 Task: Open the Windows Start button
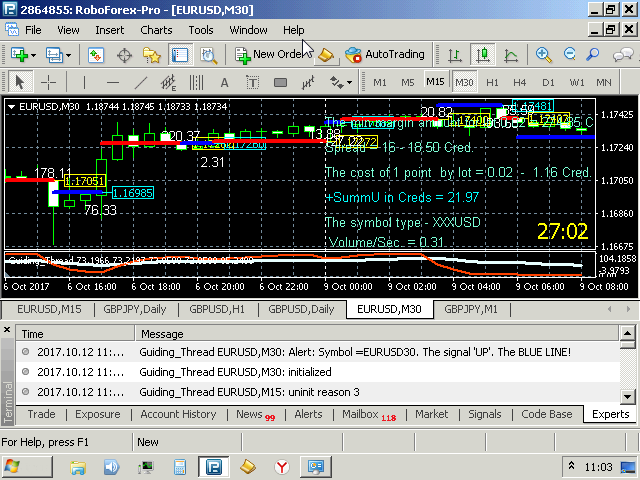click(x=27, y=467)
